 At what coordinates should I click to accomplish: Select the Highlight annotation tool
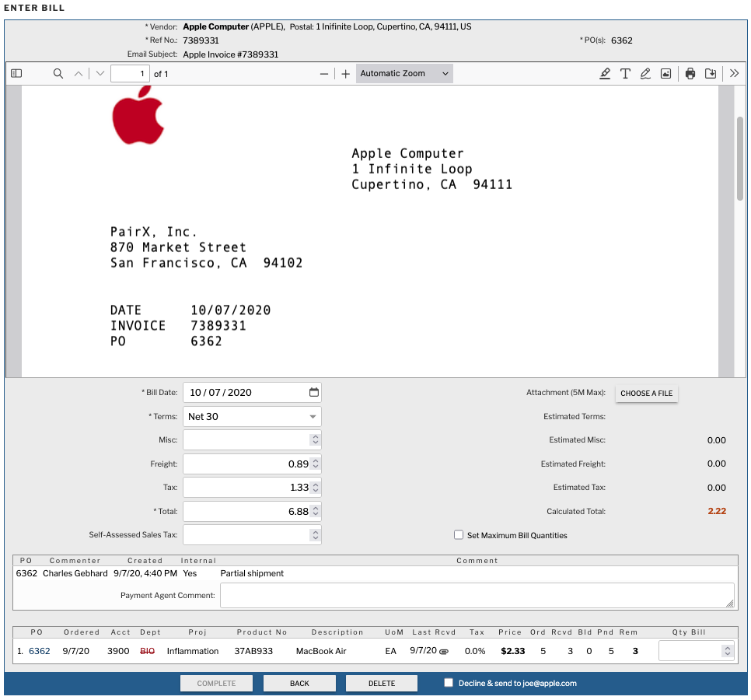tap(605, 72)
